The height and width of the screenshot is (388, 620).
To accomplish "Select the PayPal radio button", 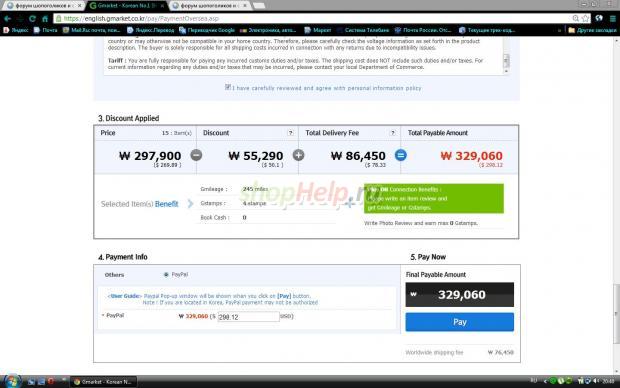I will pos(166,274).
